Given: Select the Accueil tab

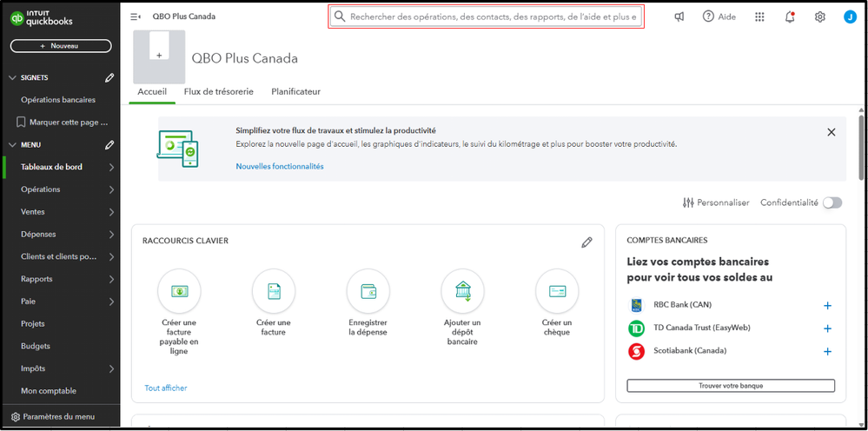Looking at the screenshot, I should click(x=152, y=92).
